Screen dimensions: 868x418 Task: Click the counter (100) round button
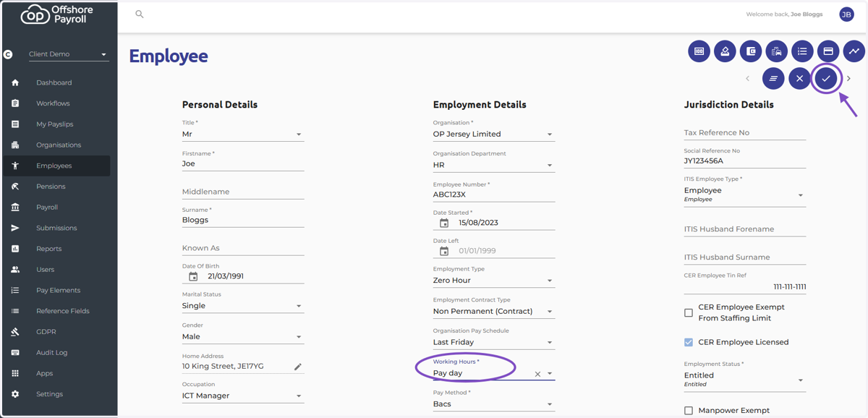(699, 51)
